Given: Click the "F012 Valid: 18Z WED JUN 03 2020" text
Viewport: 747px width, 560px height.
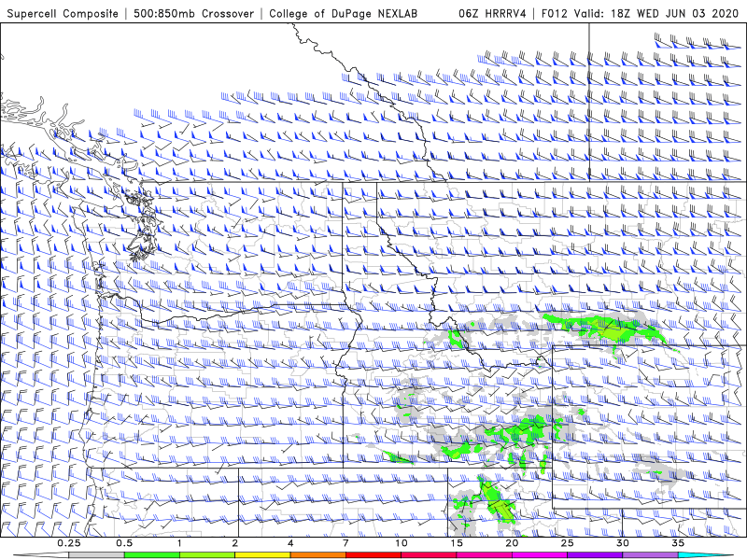Looking at the screenshot, I should (x=640, y=13).
